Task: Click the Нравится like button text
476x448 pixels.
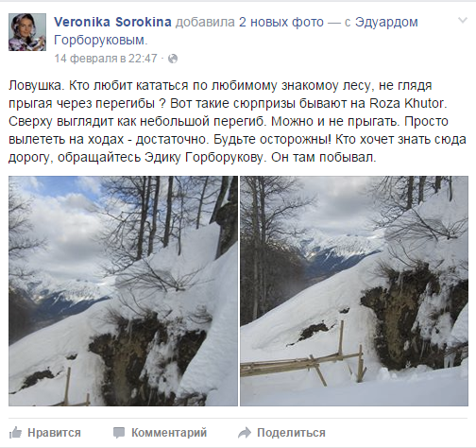Action: 54,433
